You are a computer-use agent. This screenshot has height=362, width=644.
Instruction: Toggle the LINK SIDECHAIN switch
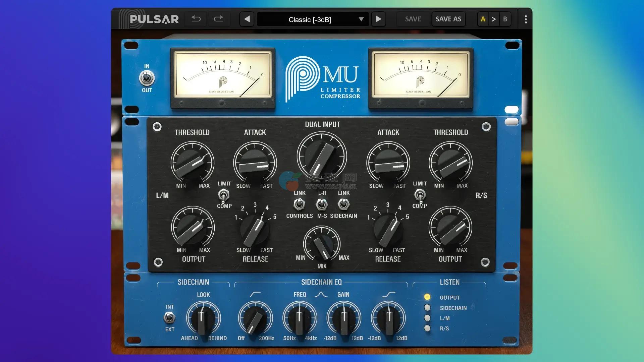pos(343,204)
